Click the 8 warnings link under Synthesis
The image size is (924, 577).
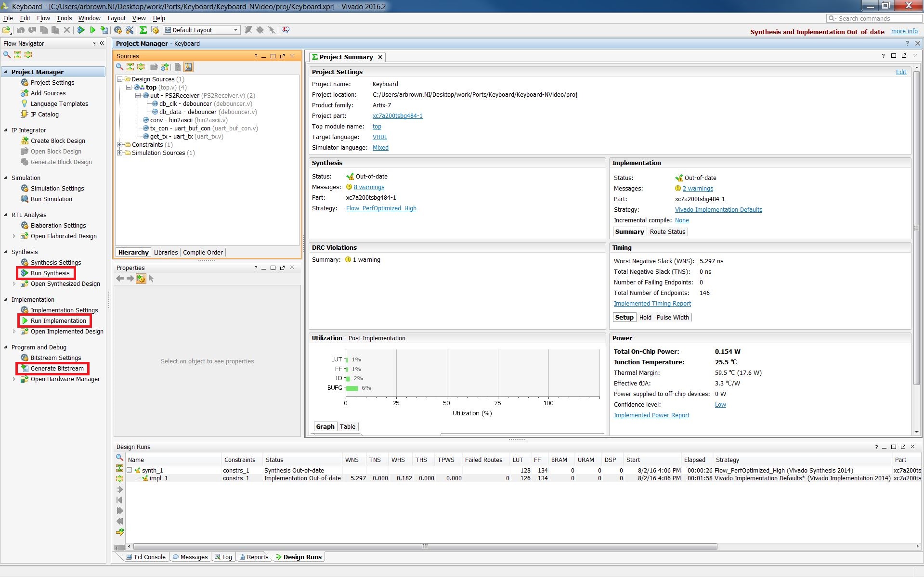click(x=369, y=187)
